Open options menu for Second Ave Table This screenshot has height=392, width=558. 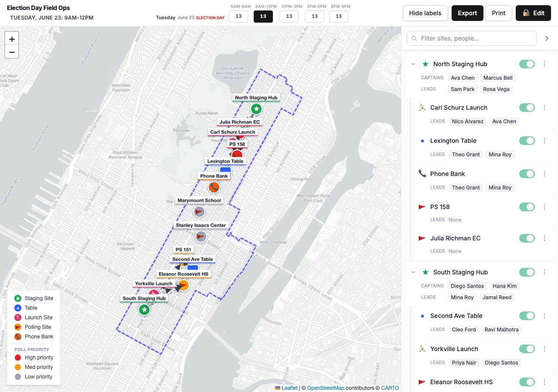point(544,316)
